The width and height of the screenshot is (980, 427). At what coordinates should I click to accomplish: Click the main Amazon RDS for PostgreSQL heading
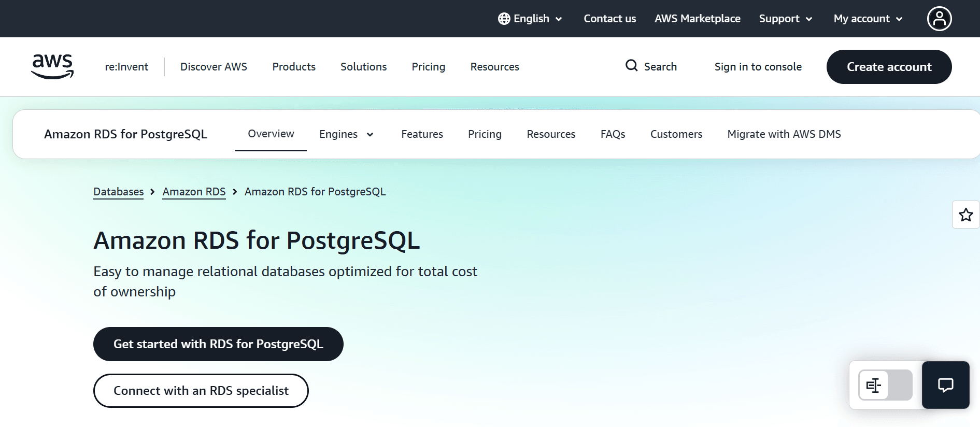(x=257, y=240)
